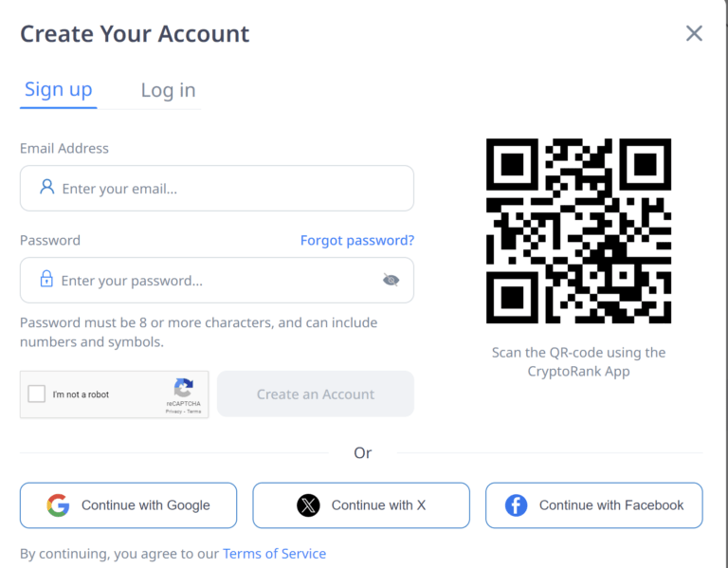Viewport: 728px width, 568px height.
Task: Toggle password visibility eye icon
Action: coord(391,280)
